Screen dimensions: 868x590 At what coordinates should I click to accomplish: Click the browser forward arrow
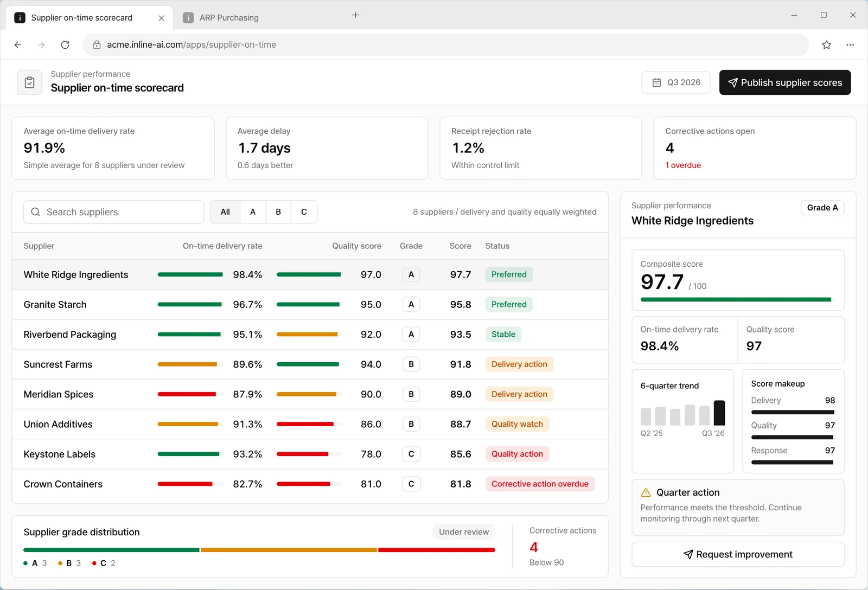[41, 45]
